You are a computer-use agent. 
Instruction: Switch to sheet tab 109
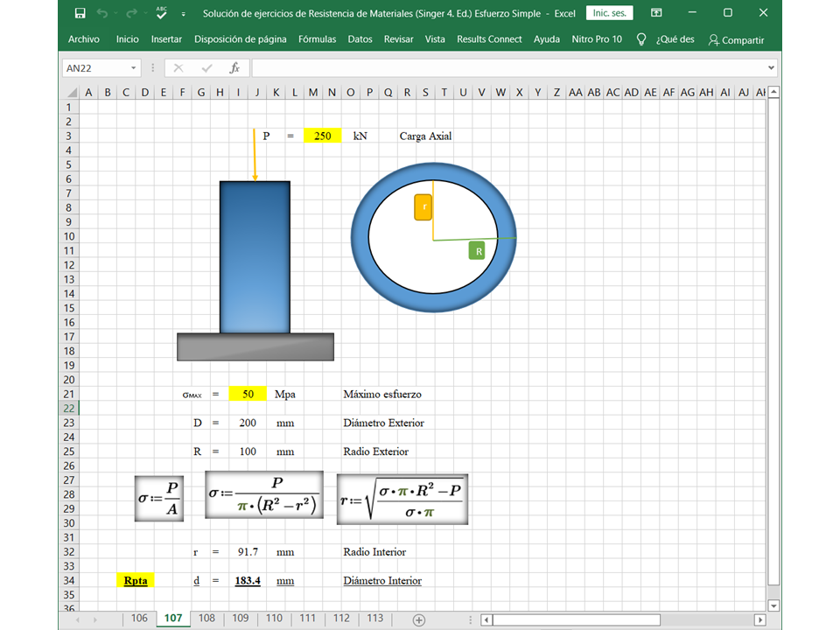(x=241, y=619)
